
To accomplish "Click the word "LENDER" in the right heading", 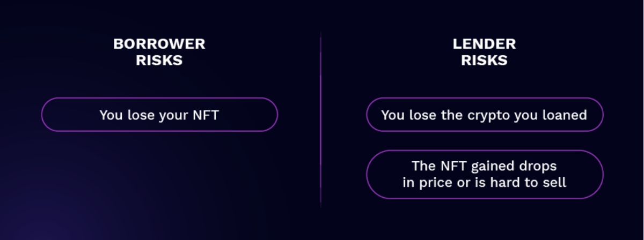I will (484, 44).
